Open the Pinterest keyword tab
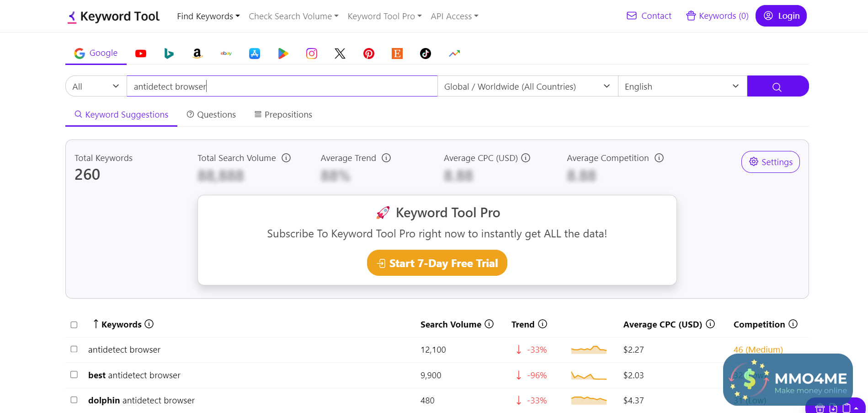The height and width of the screenshot is (413, 868). [x=368, y=54]
